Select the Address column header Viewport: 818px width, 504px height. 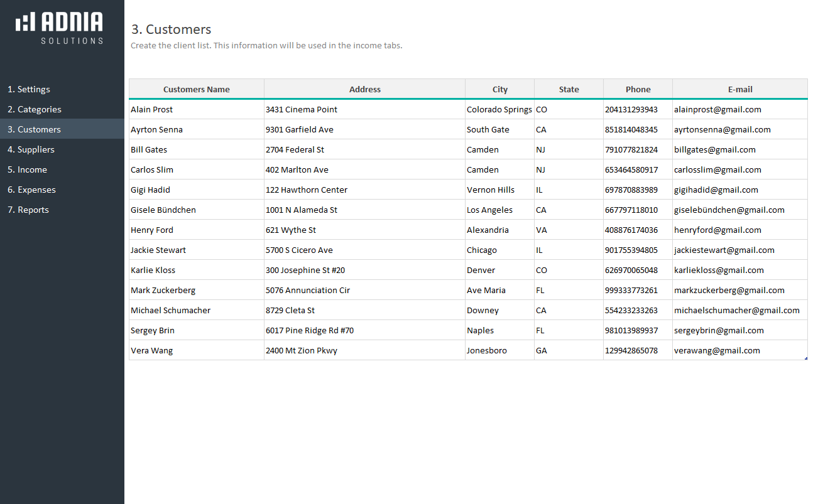click(364, 89)
